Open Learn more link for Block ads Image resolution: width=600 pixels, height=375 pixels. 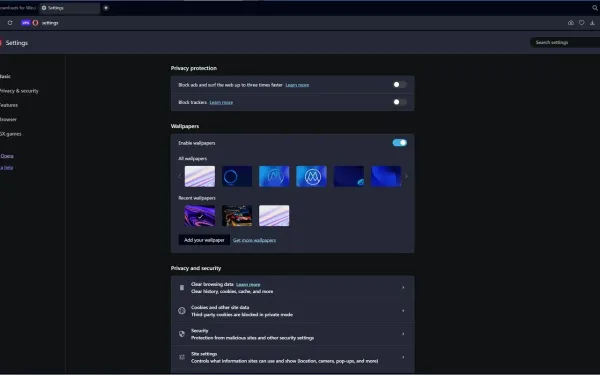(297, 85)
